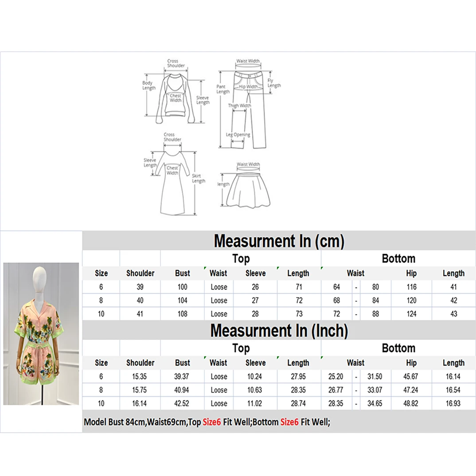This screenshot has height=476, width=476.
Task: Click sleeve value 10.63 inches
Action: pos(254,390)
